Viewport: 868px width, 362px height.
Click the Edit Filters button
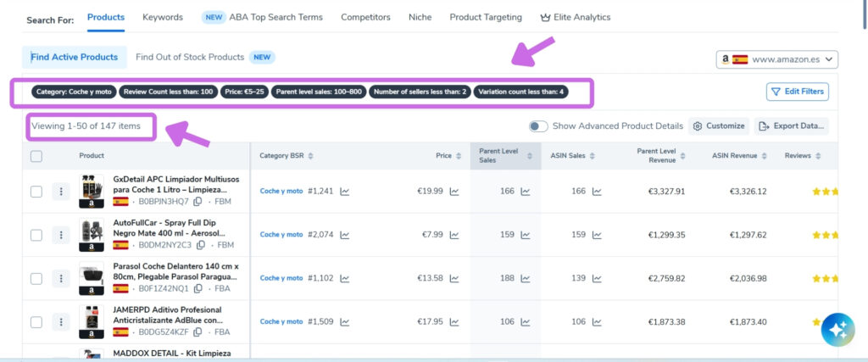(x=797, y=92)
